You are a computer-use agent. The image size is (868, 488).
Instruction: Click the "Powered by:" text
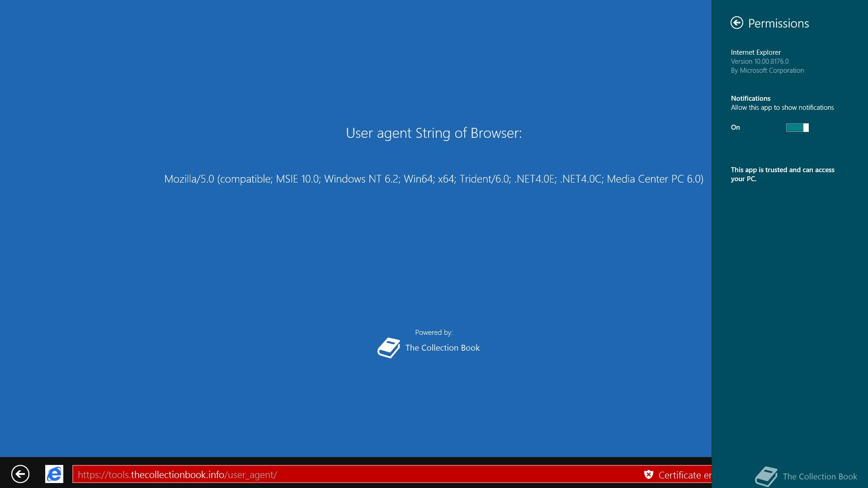pyautogui.click(x=434, y=333)
